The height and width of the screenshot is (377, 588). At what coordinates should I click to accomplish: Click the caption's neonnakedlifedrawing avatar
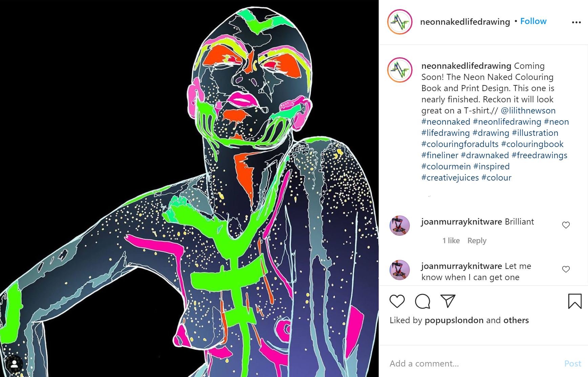(400, 70)
